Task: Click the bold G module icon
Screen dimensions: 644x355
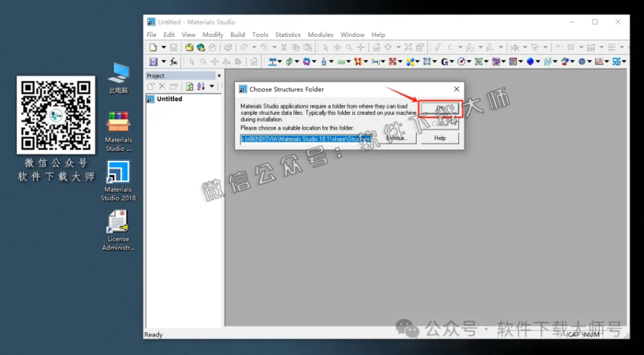Action: pos(445,62)
